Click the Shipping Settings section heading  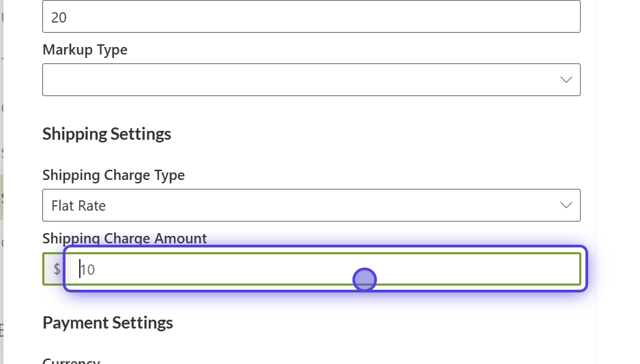point(106,134)
